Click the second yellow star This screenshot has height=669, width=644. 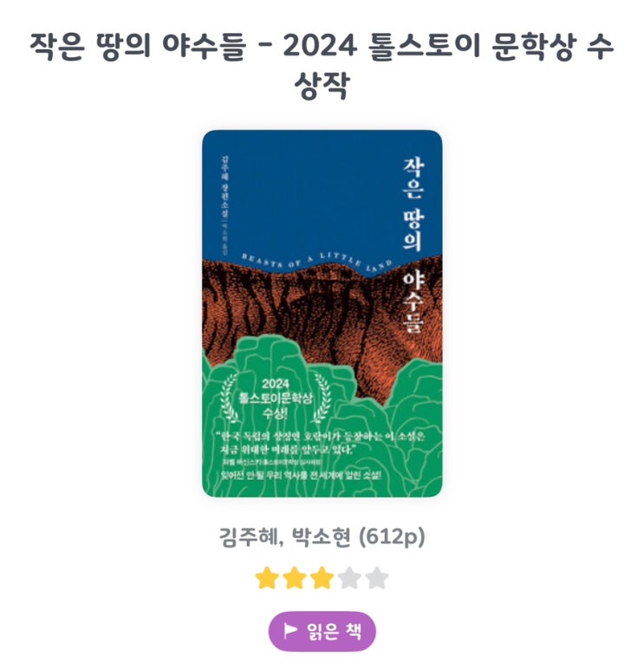click(x=295, y=578)
